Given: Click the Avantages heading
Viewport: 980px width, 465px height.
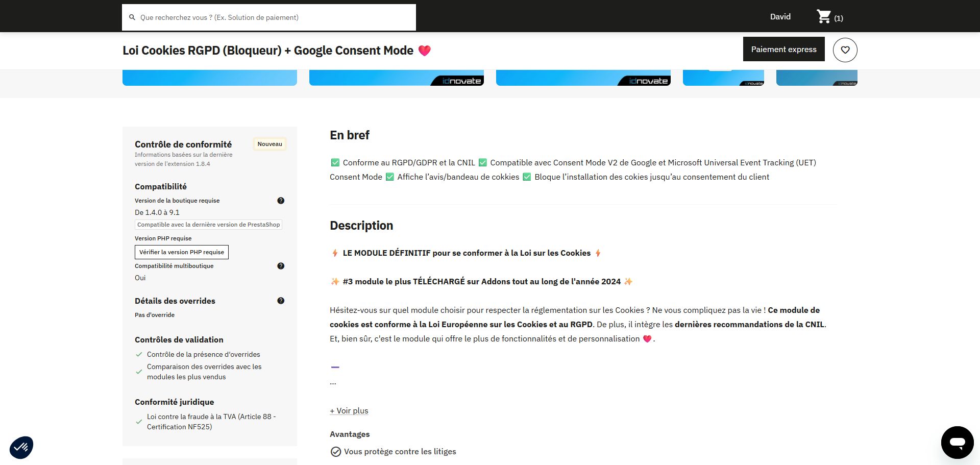Looking at the screenshot, I should 350,434.
